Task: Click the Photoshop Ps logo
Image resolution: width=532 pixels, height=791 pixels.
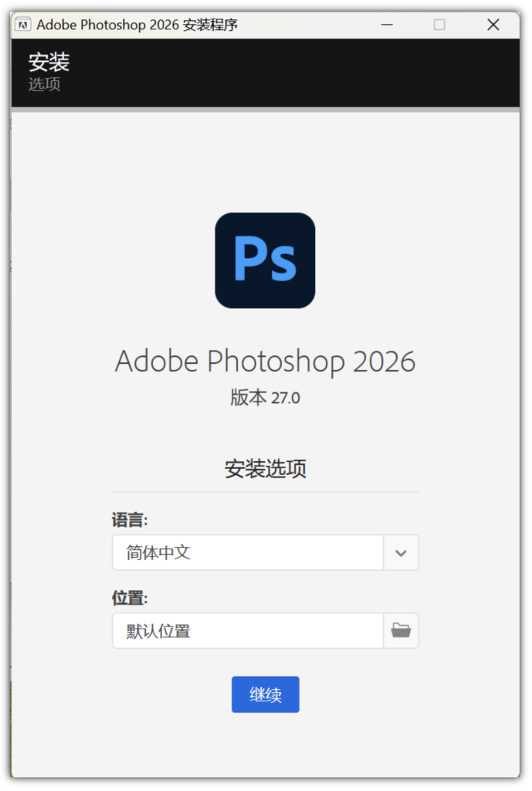Action: (265, 260)
